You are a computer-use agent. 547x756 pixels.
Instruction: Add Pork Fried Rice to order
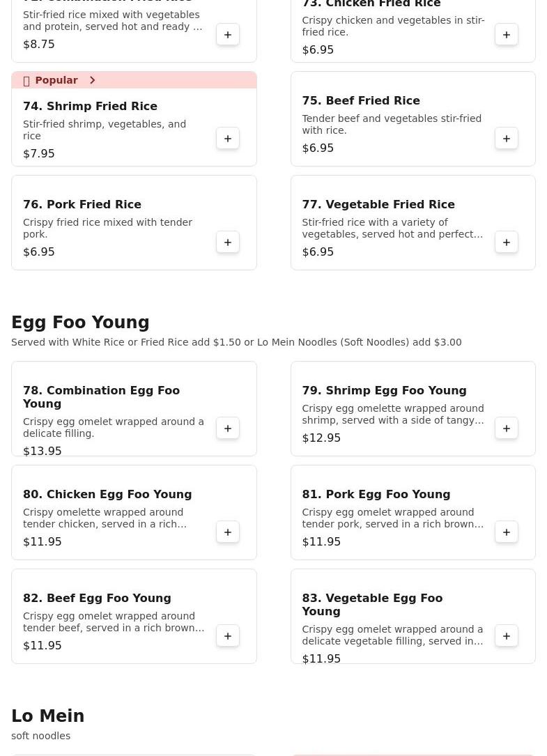(228, 242)
